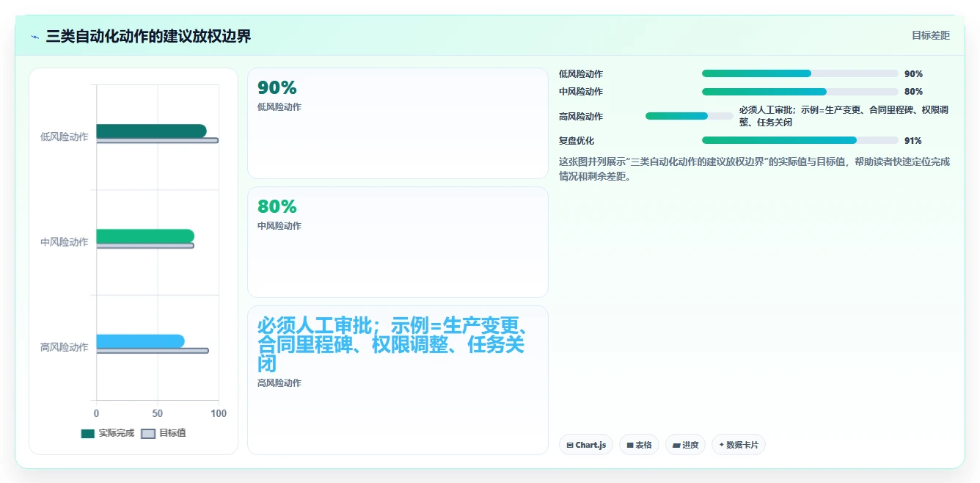The image size is (980, 483).
Task: Click the 中风险动作 green bar in chart
Action: [145, 236]
